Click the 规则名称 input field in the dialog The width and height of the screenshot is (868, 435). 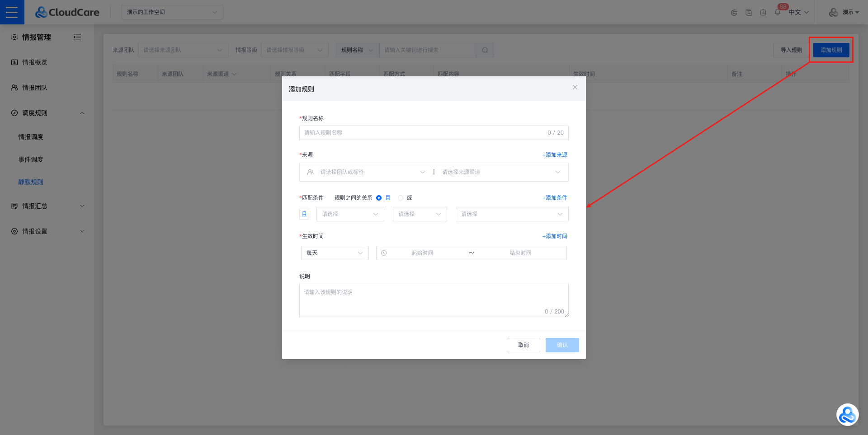tap(423, 133)
